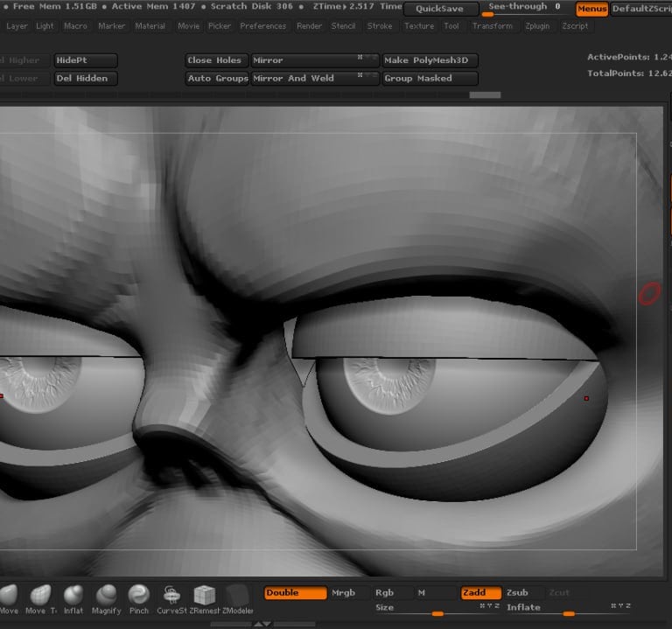Choose the Inflat brush
Image resolution: width=672 pixels, height=629 pixels.
(x=73, y=599)
